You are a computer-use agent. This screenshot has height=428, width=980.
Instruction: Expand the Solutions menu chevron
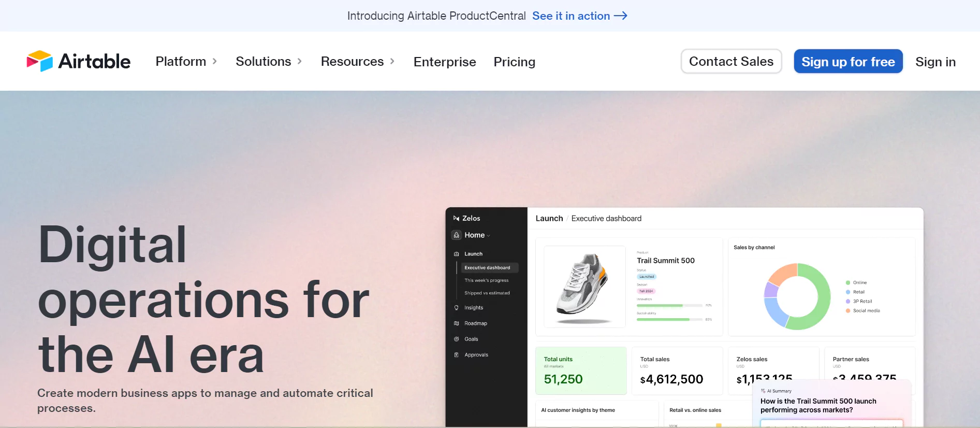pos(299,61)
